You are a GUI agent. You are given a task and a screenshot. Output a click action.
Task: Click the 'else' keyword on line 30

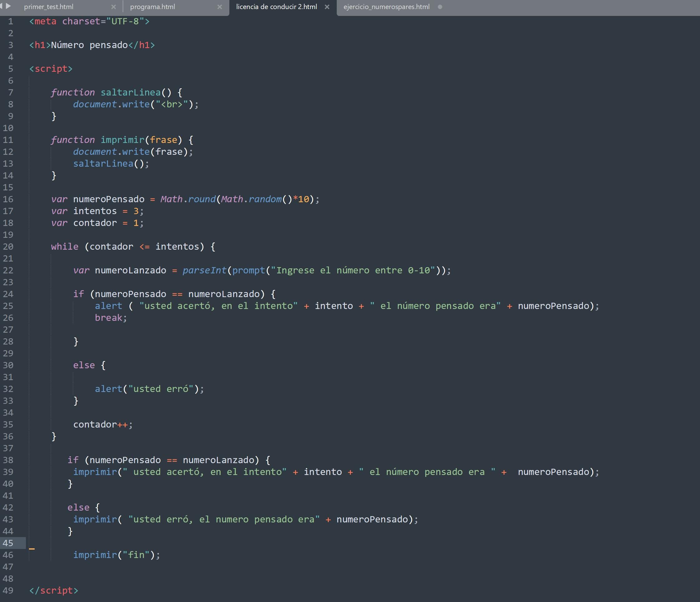84,365
